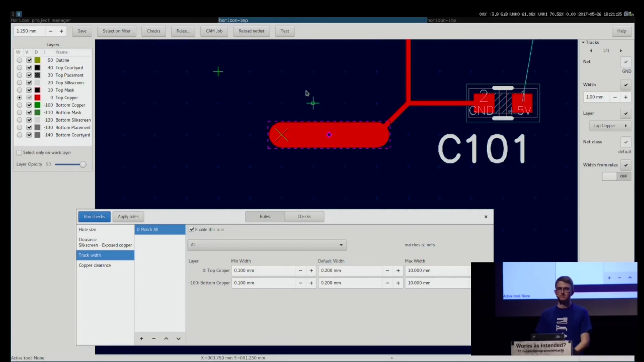Open the CAM Job window

coord(214,31)
